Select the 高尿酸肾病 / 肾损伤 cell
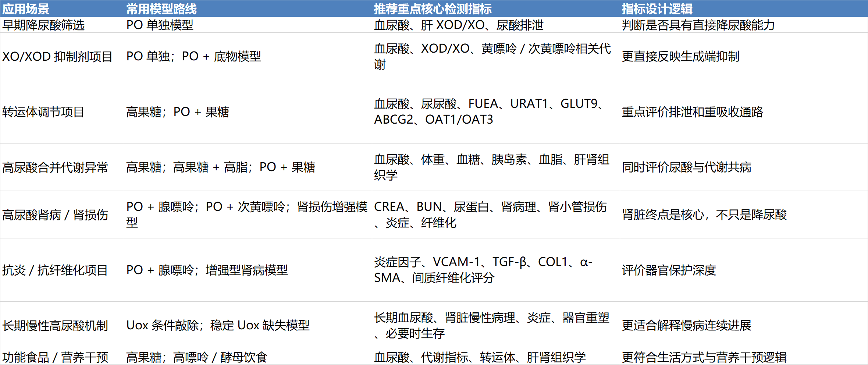 (55, 215)
